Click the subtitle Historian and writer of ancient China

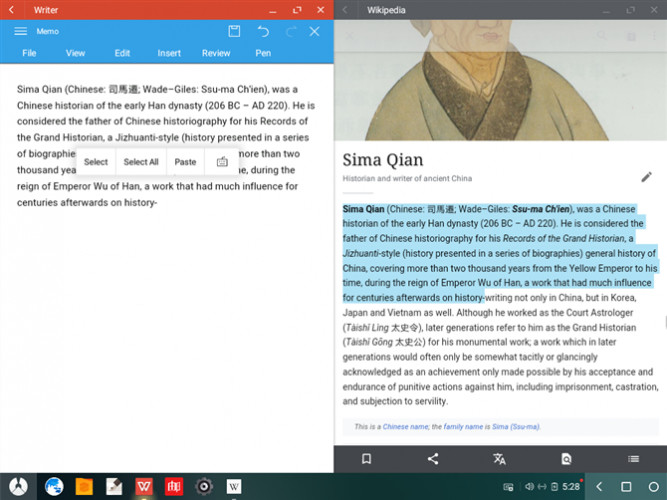(407, 178)
